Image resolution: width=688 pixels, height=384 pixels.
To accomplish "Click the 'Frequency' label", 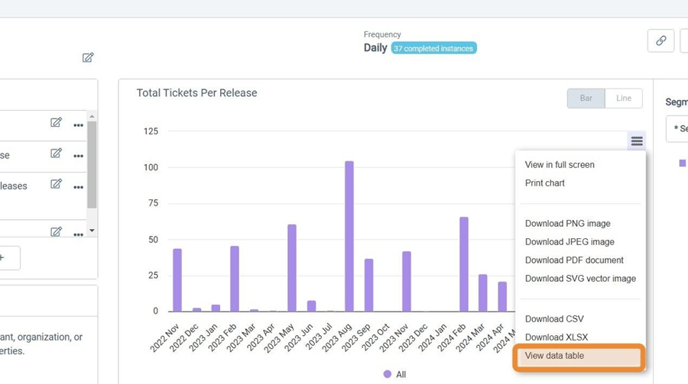I will pos(382,34).
